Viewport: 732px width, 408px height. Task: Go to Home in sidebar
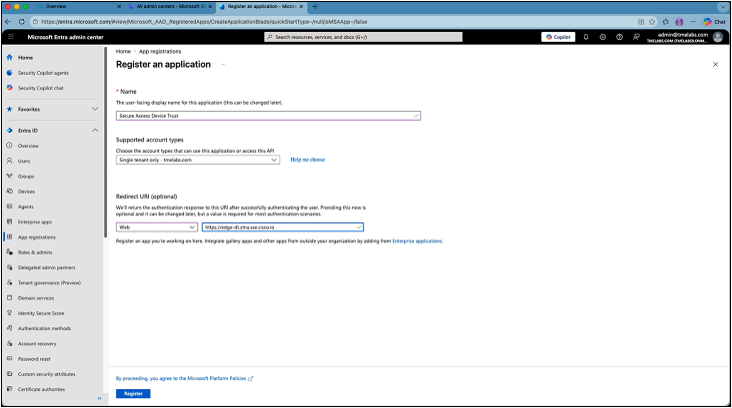(25, 57)
